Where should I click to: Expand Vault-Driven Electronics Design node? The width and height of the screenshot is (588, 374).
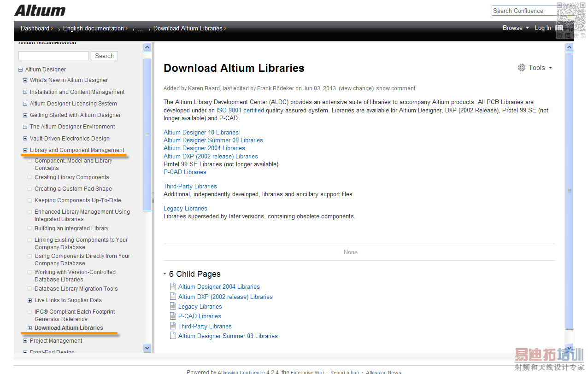click(x=25, y=139)
